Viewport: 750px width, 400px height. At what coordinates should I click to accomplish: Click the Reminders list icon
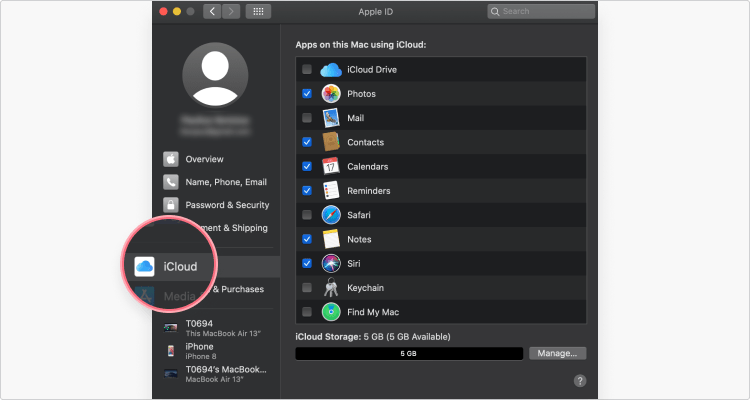331,190
